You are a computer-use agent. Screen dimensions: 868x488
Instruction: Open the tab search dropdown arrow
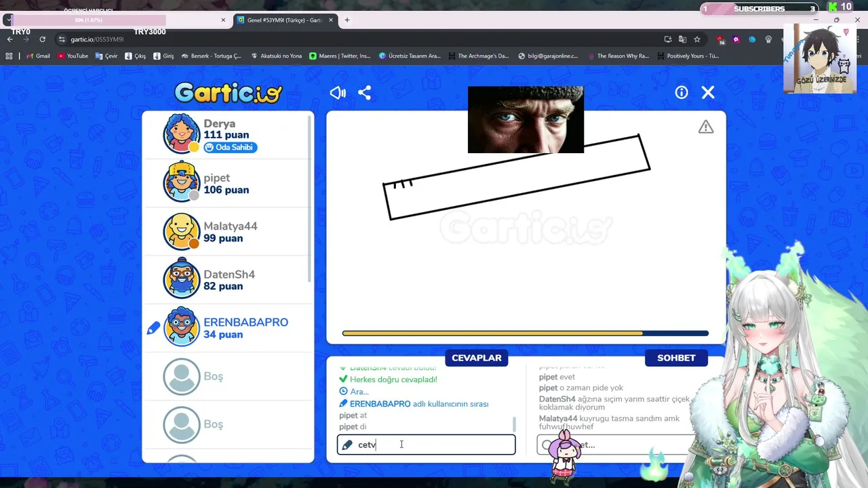[x=7, y=20]
